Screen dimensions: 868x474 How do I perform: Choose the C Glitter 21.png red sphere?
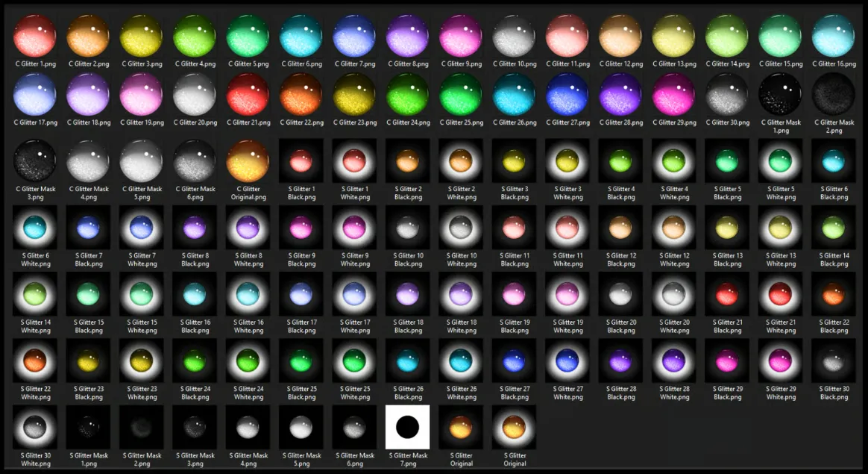[x=248, y=94]
